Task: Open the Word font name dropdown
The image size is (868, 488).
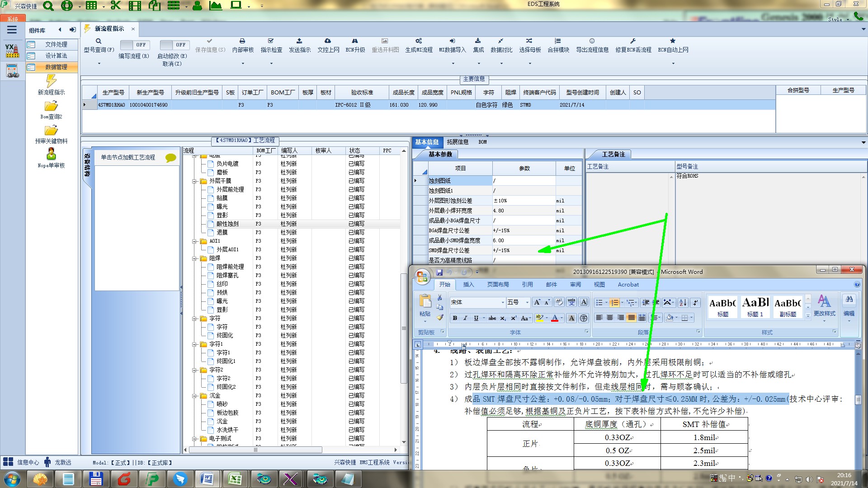Action: (x=502, y=302)
